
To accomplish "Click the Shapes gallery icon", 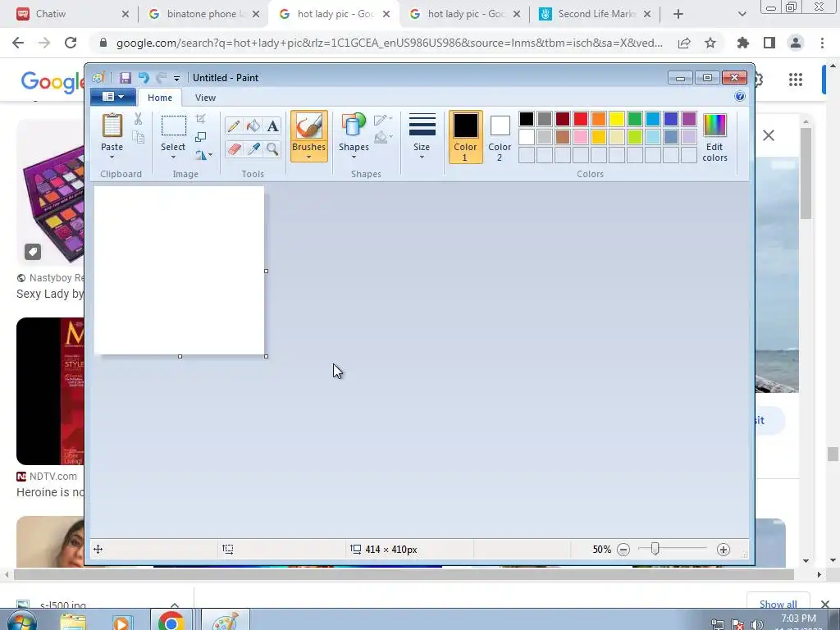I will pyautogui.click(x=354, y=126).
